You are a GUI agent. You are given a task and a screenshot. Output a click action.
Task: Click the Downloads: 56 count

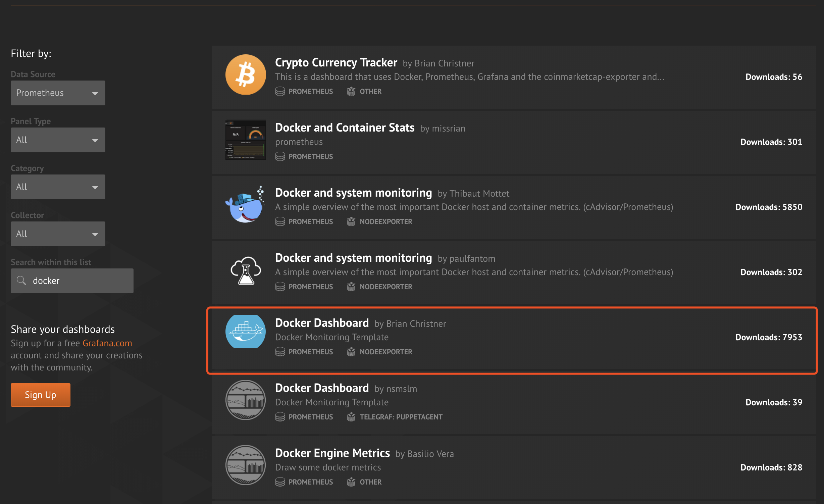(x=774, y=77)
